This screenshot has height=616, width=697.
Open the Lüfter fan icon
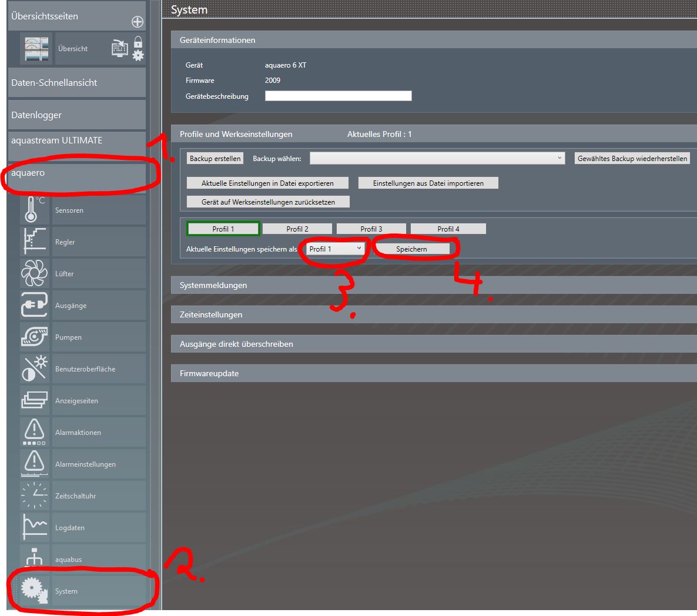pyautogui.click(x=34, y=273)
